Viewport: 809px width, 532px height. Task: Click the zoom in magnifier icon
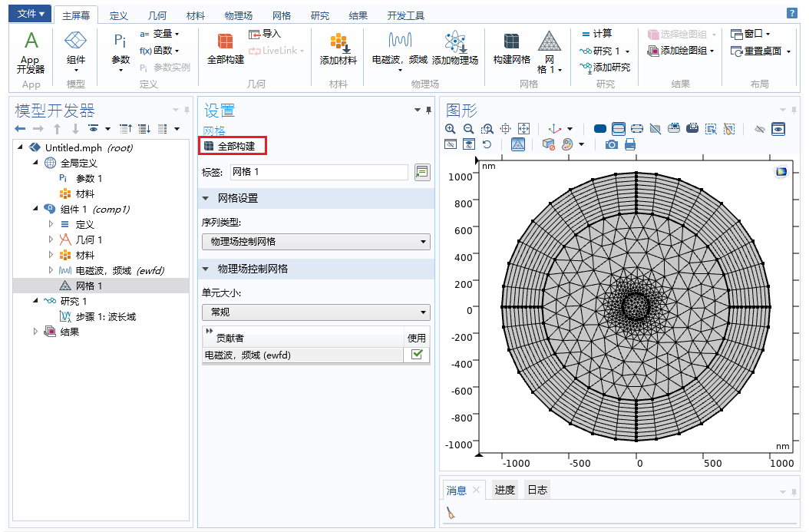pos(451,129)
